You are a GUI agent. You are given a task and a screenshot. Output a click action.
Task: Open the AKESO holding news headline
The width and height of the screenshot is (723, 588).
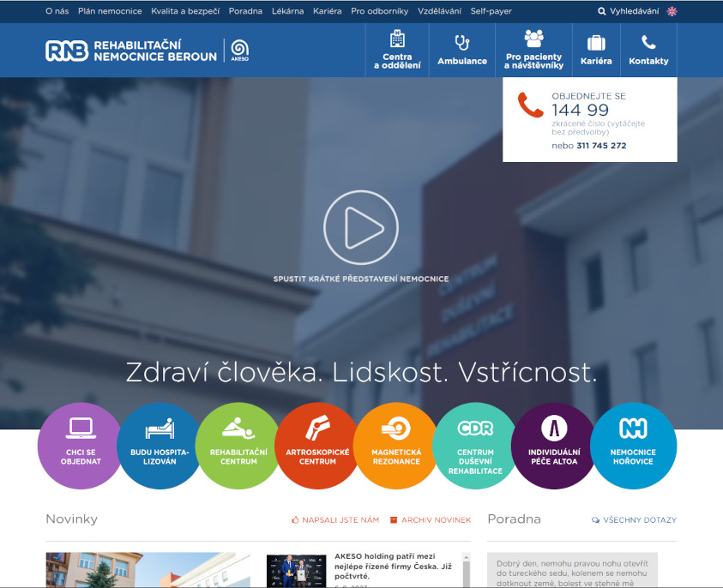tap(394, 566)
